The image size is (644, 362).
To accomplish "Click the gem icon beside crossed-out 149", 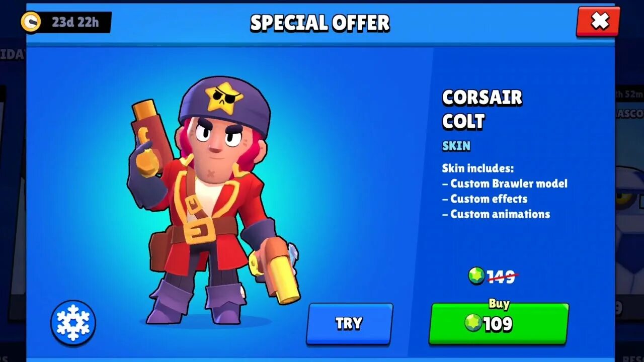I will point(476,276).
